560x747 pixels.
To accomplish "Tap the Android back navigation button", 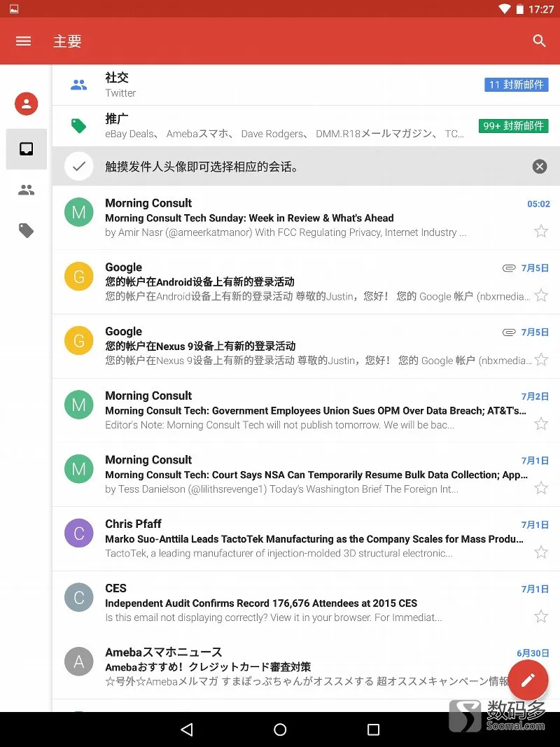I will pos(187,729).
